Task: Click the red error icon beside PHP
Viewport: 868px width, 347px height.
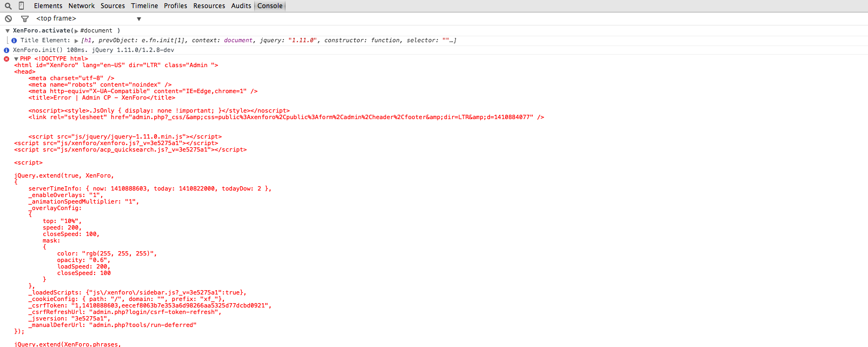Action: click(6, 59)
